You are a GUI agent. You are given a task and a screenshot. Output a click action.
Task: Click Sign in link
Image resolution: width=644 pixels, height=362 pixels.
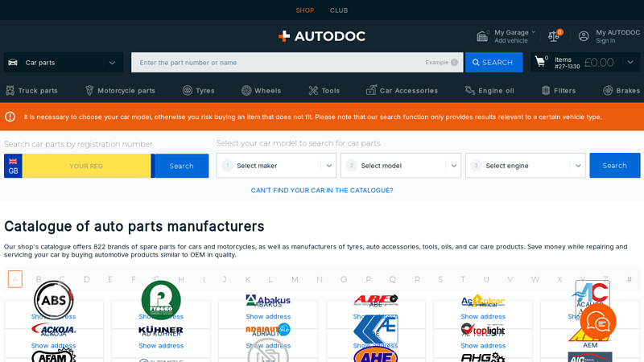pyautogui.click(x=605, y=41)
